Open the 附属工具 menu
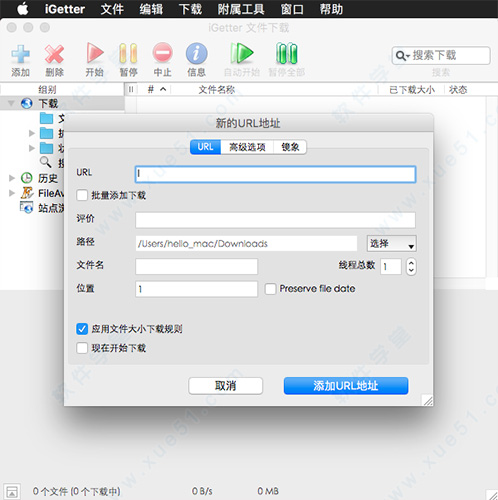 [x=241, y=9]
